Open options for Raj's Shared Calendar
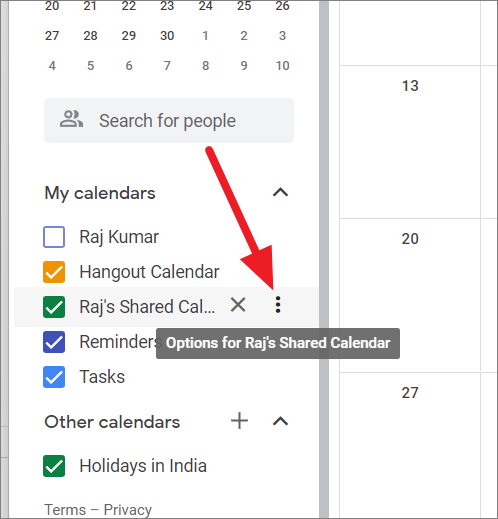The image size is (498, 519). (278, 305)
